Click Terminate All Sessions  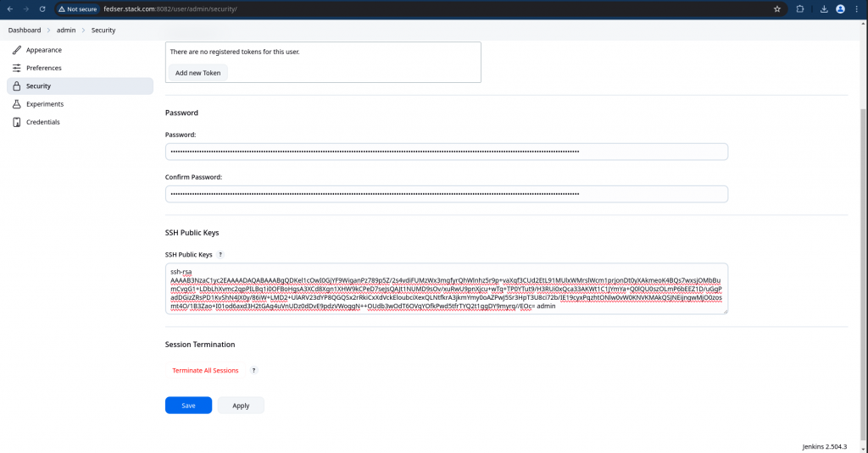[x=205, y=370]
